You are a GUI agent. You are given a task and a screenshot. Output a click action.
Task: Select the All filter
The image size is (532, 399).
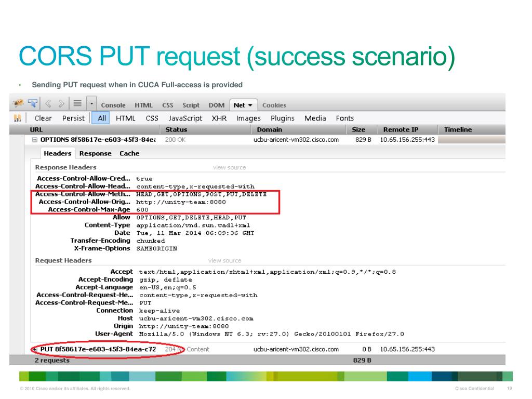101,118
